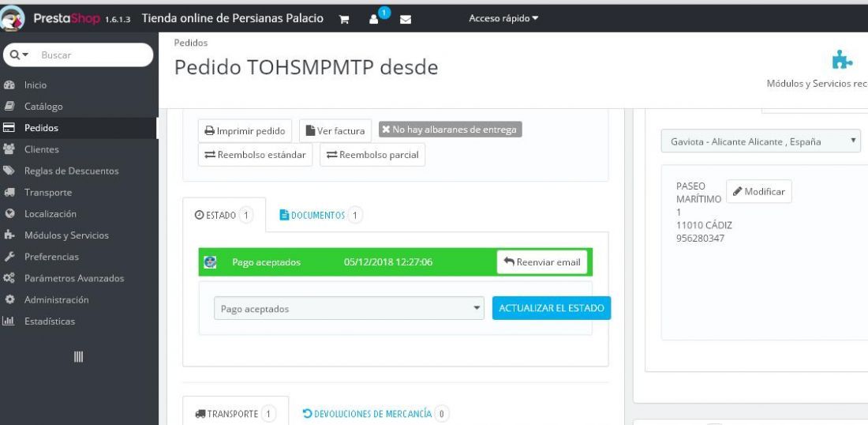Open the Acceso rápido menu
The image size is (868, 425).
coord(503,18)
